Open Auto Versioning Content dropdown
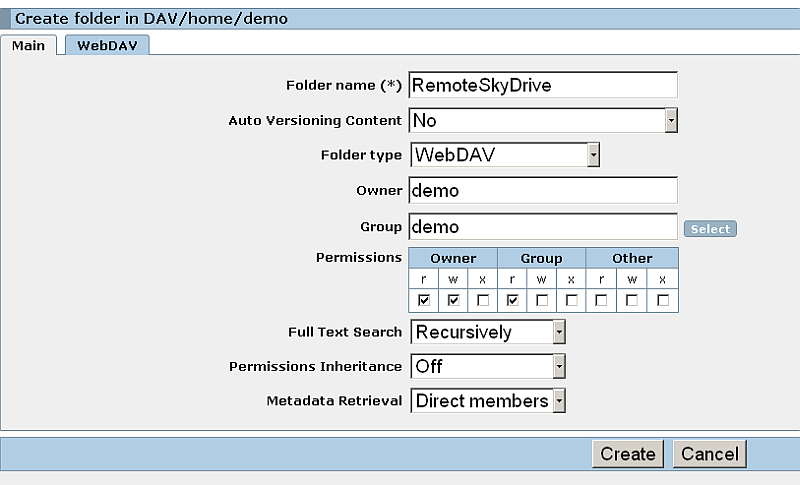800x485 pixels. click(543, 121)
